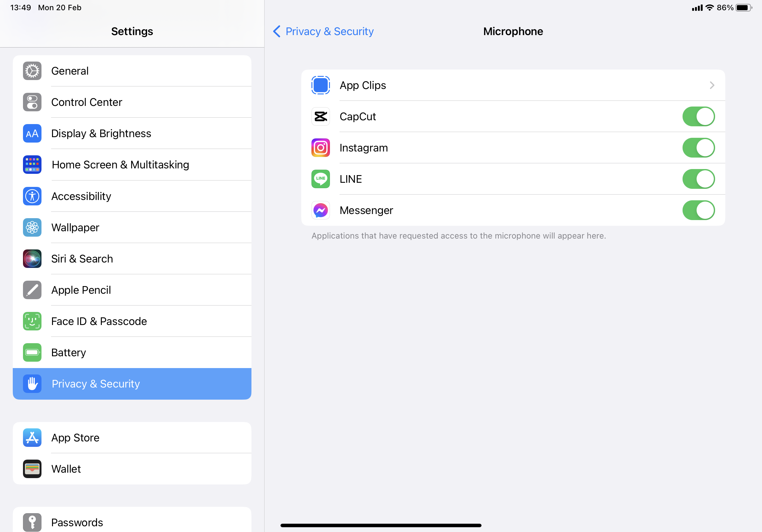Tap the Messenger app icon

(x=321, y=210)
